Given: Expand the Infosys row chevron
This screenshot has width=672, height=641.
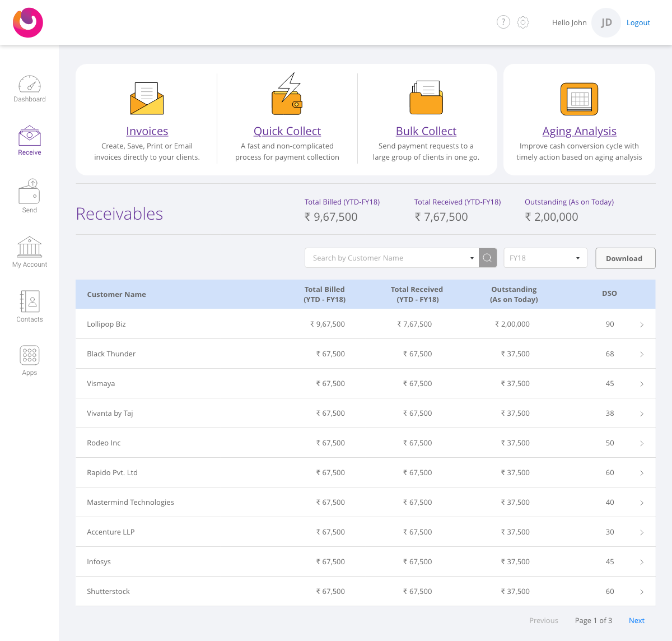Looking at the screenshot, I should (642, 562).
